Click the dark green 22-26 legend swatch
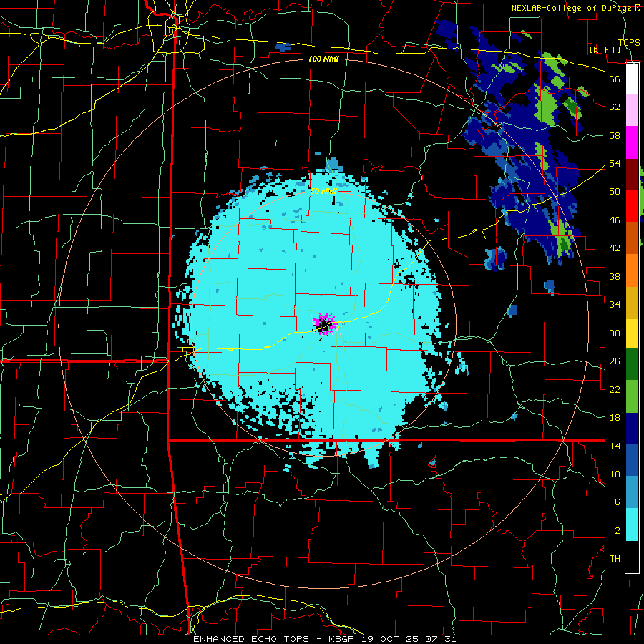 click(632, 364)
